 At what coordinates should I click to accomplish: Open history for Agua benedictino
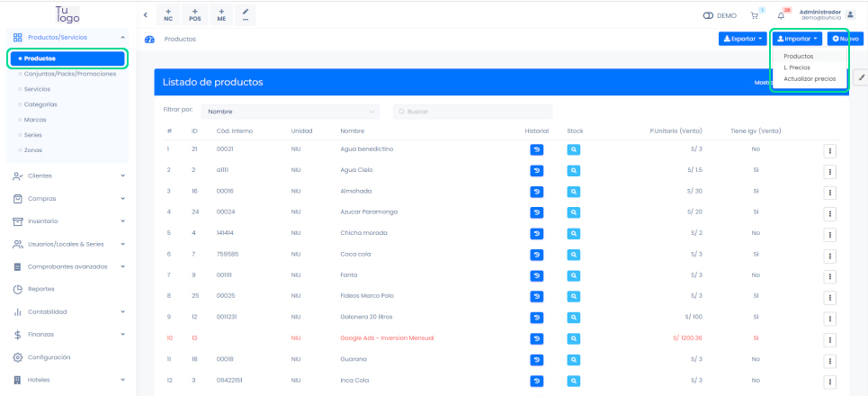pos(537,148)
